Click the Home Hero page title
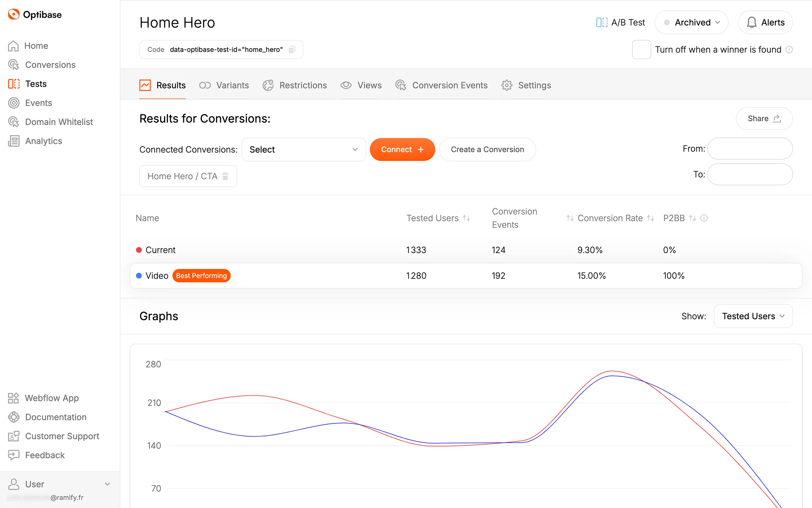This screenshot has height=508, width=812. (x=177, y=22)
